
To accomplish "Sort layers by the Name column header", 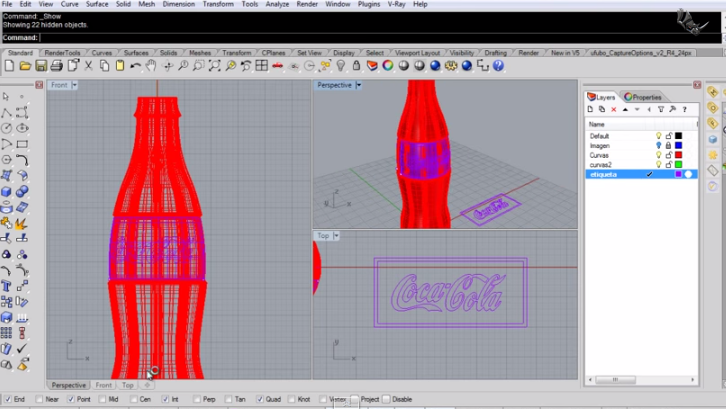I will (596, 124).
